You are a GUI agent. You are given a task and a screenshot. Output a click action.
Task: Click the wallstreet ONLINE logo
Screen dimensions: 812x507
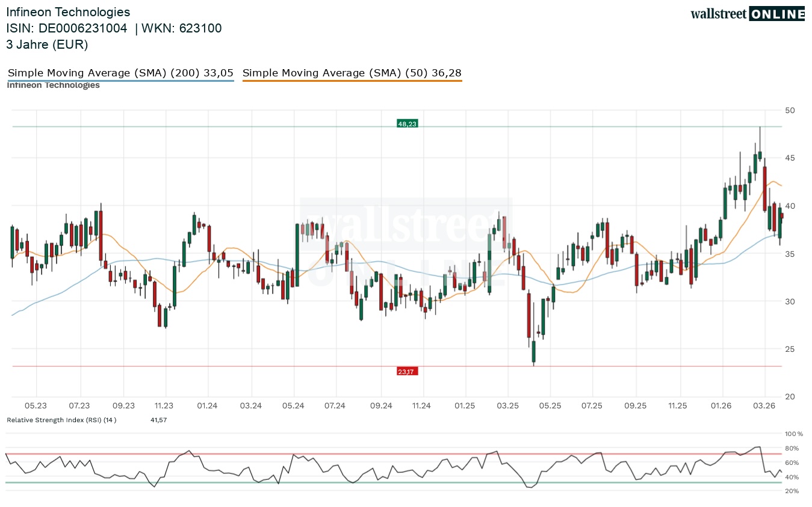click(747, 14)
